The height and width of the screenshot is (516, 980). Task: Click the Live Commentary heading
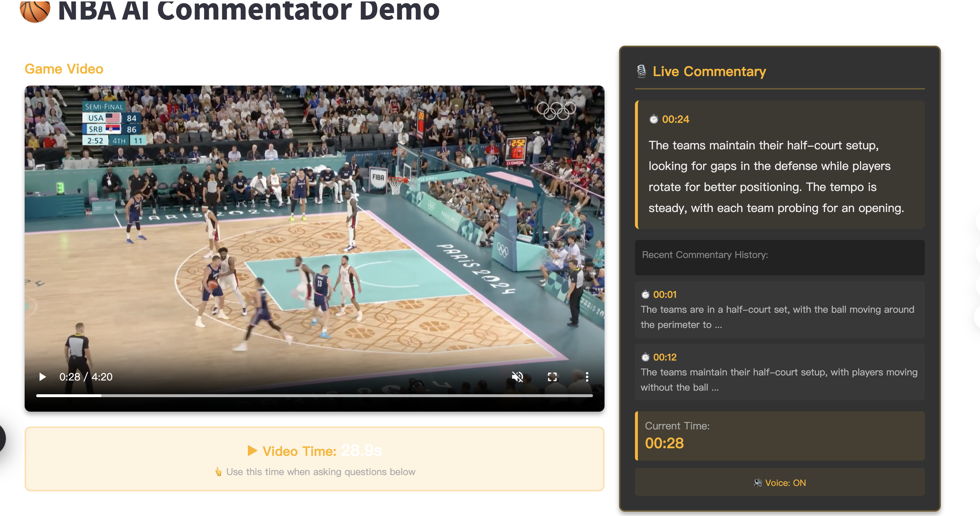(709, 71)
